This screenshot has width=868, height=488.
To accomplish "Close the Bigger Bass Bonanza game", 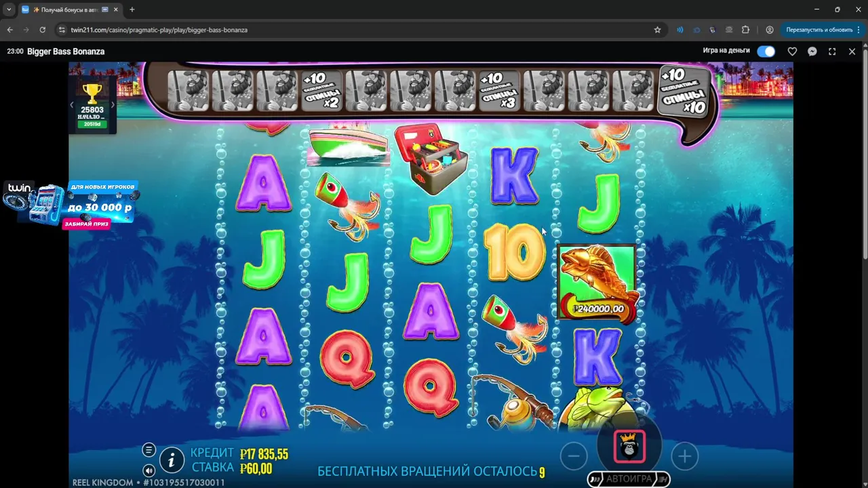I will click(x=852, y=52).
